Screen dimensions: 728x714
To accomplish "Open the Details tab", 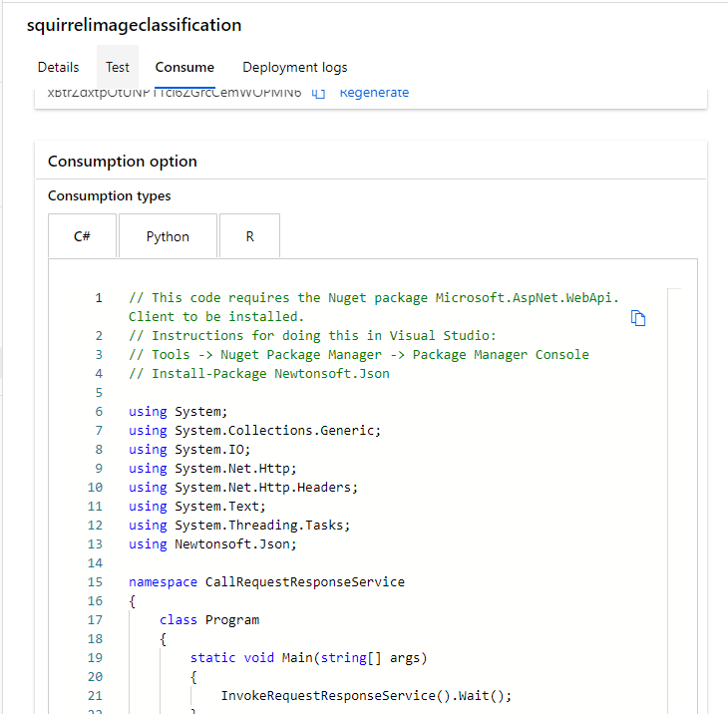I will [59, 68].
